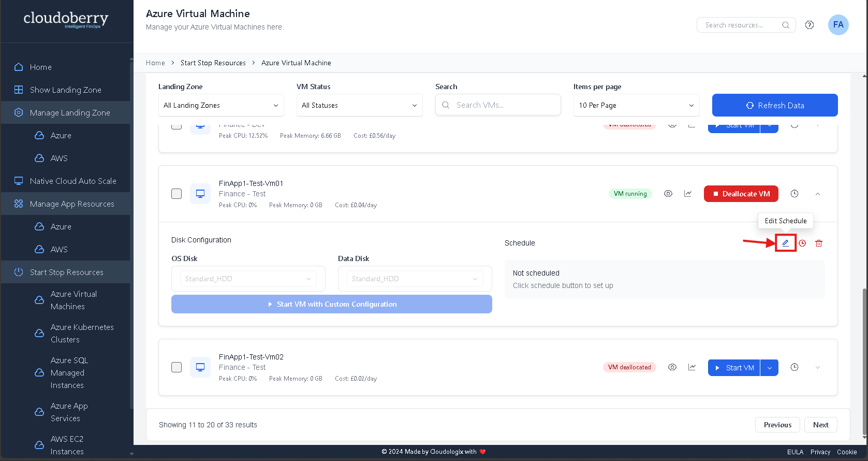Click Home breadcrumb link

click(x=155, y=63)
